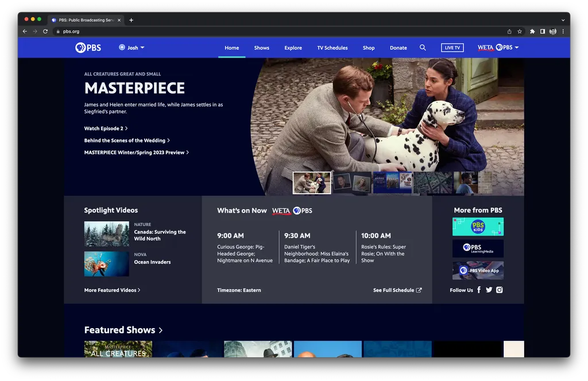Select the Home nav tab
The image size is (588, 381).
point(232,48)
